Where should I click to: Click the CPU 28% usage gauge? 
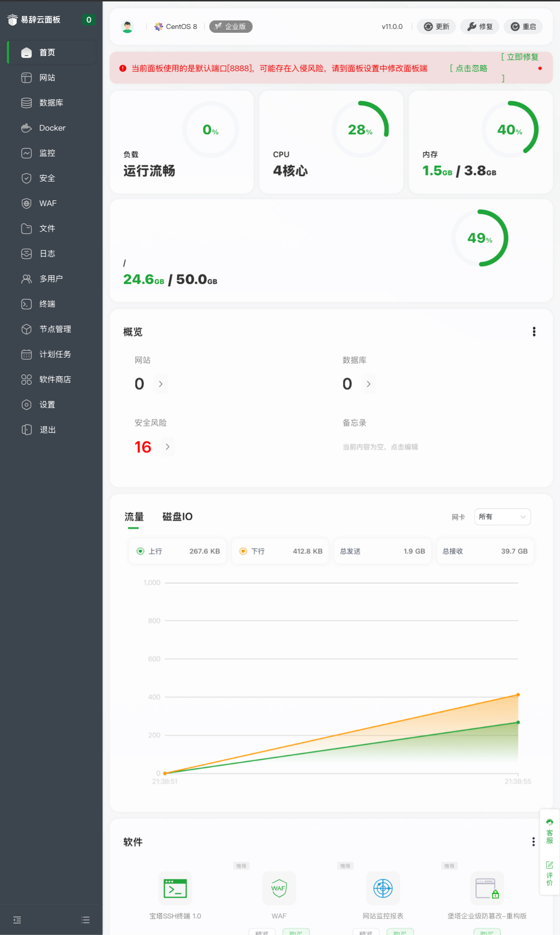[360, 130]
